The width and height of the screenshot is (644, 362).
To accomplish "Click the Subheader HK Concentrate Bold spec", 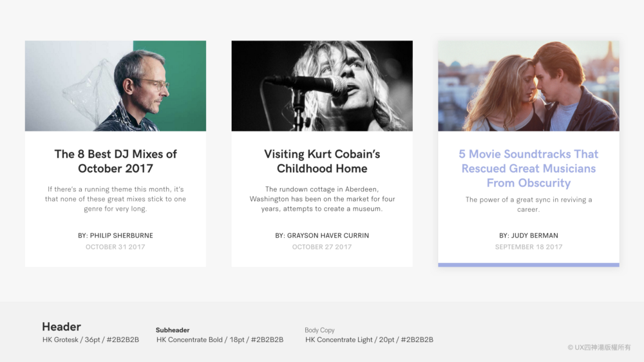I will pos(220,340).
